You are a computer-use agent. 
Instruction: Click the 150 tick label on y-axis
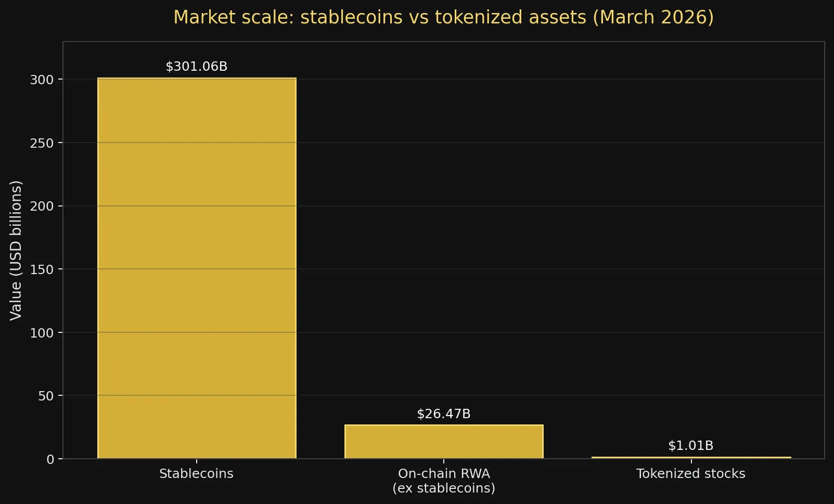(42, 269)
